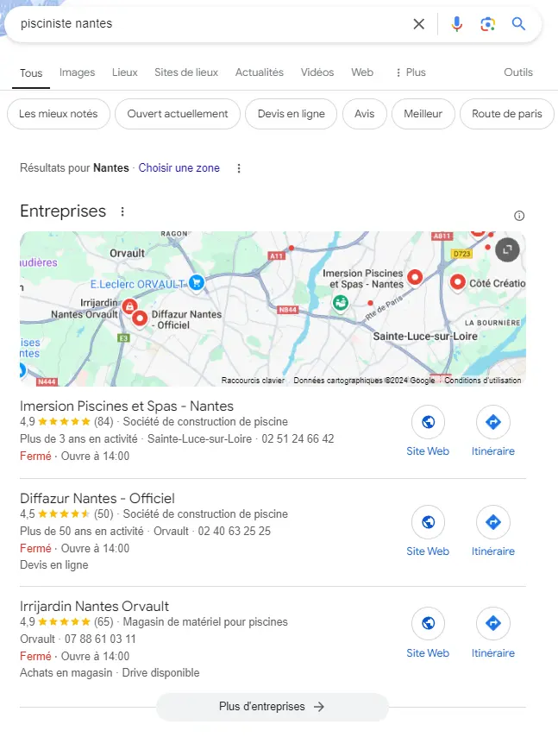Click 'Plus d'entreprises' to see more results

pos(273,707)
